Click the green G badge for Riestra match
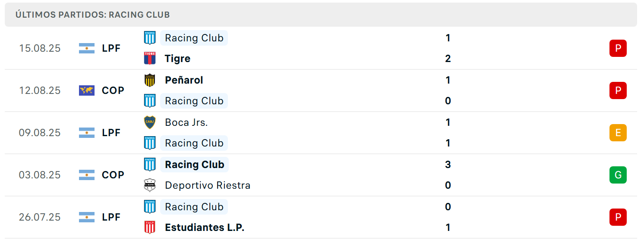644x243 pixels. (618, 175)
